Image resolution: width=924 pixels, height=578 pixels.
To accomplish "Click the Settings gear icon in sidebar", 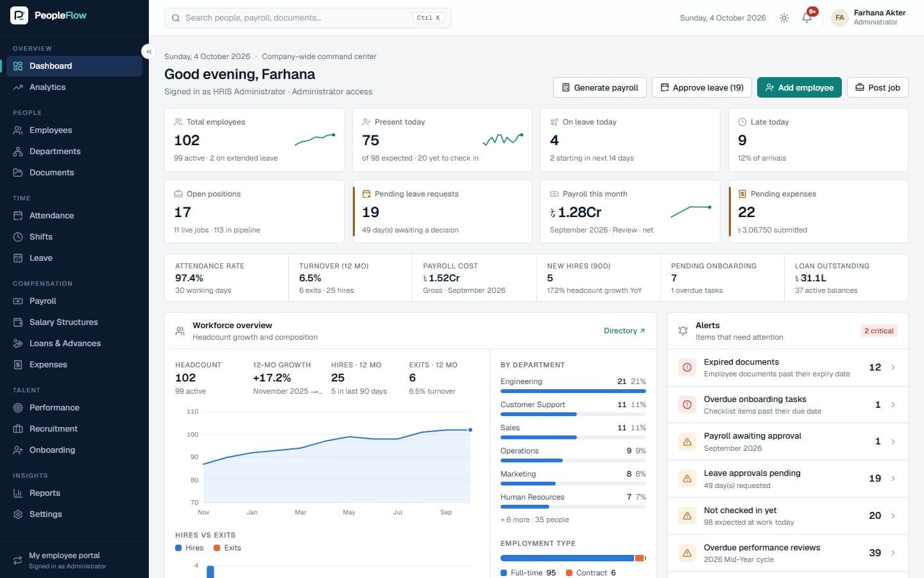I will point(18,514).
